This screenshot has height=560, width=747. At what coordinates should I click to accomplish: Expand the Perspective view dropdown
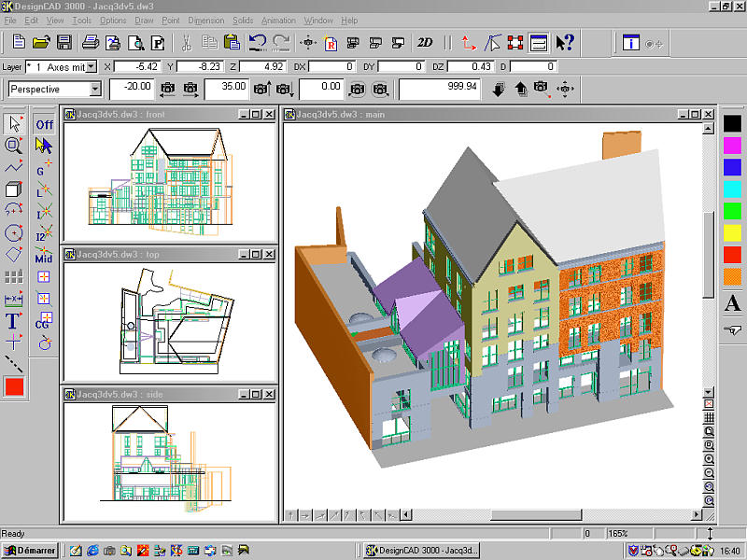95,89
